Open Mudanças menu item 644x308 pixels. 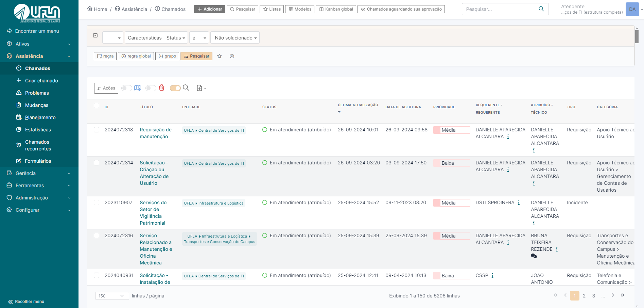[39, 105]
